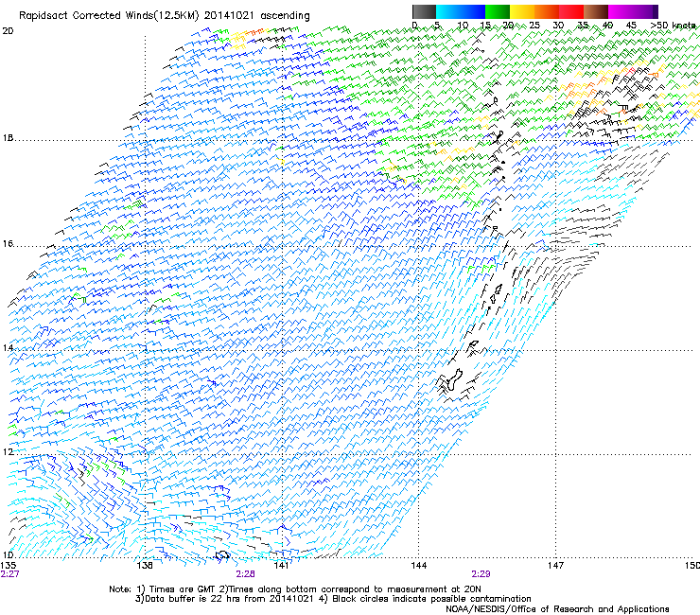The image size is (700, 615).
Task: Click the green 15-20 knots legend swatch
Action: (498, 11)
